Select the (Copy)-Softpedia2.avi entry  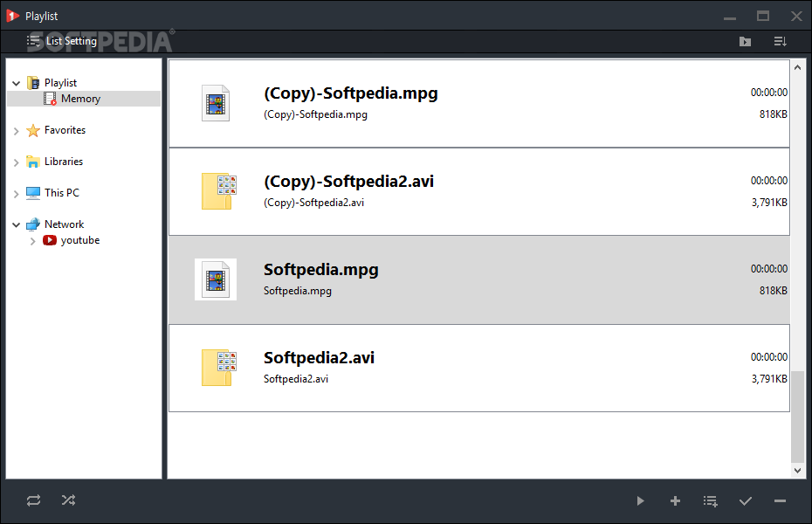479,191
